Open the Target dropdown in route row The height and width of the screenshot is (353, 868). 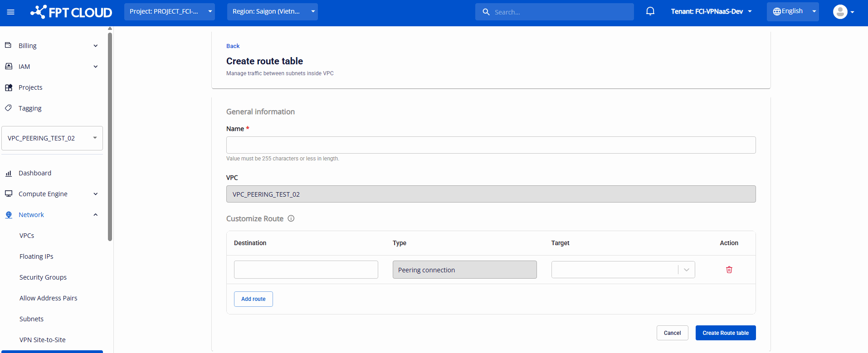point(623,270)
